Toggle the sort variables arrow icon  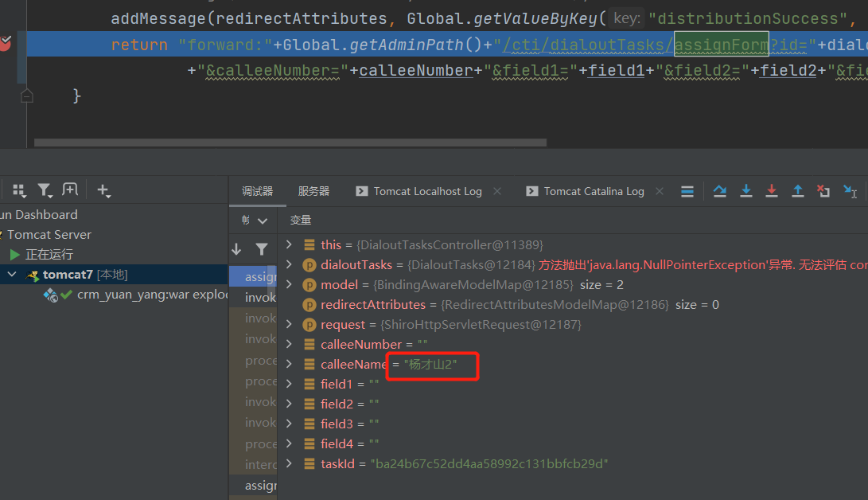click(236, 248)
